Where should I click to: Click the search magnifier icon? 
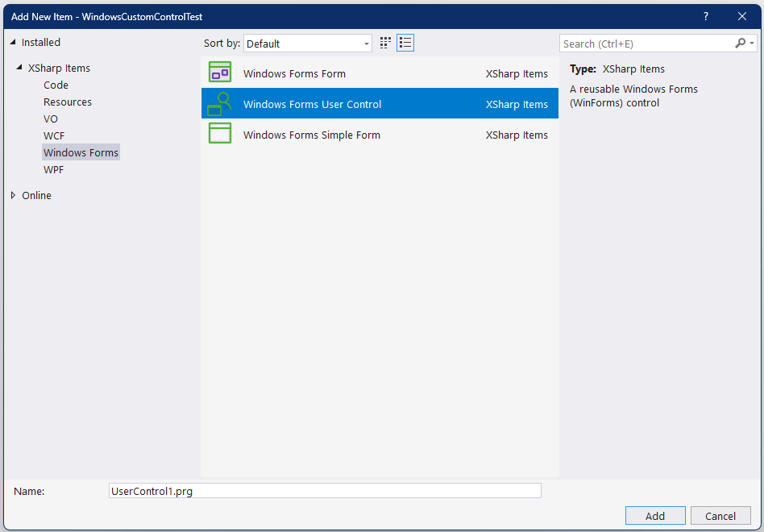coord(741,44)
